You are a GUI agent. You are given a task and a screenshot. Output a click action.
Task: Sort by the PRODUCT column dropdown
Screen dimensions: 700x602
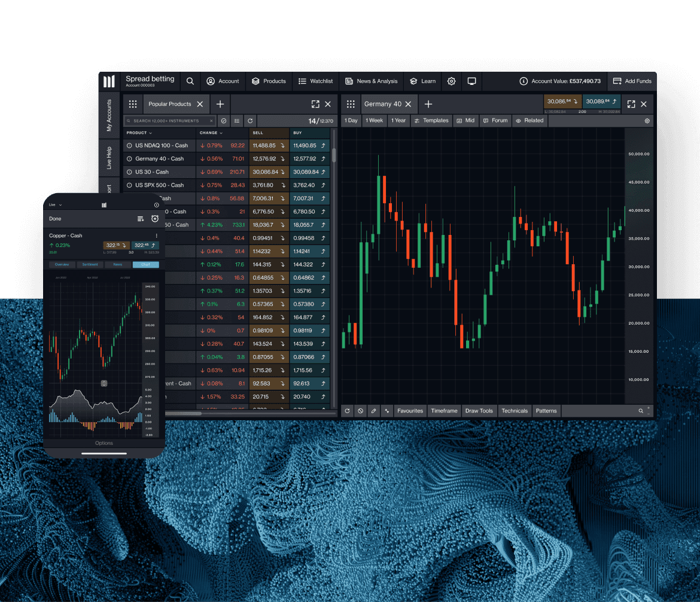point(139,133)
